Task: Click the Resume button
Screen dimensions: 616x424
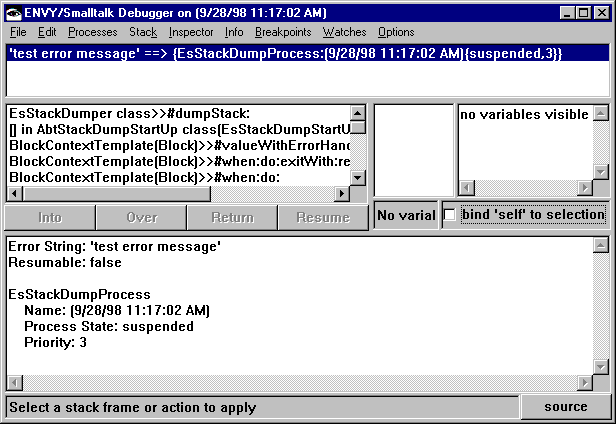Action: 323,217
